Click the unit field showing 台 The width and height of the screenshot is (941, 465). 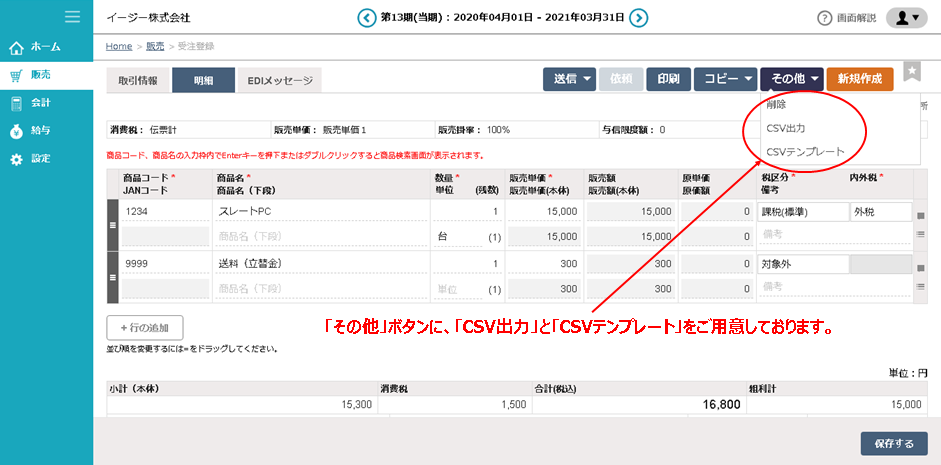[x=458, y=237]
